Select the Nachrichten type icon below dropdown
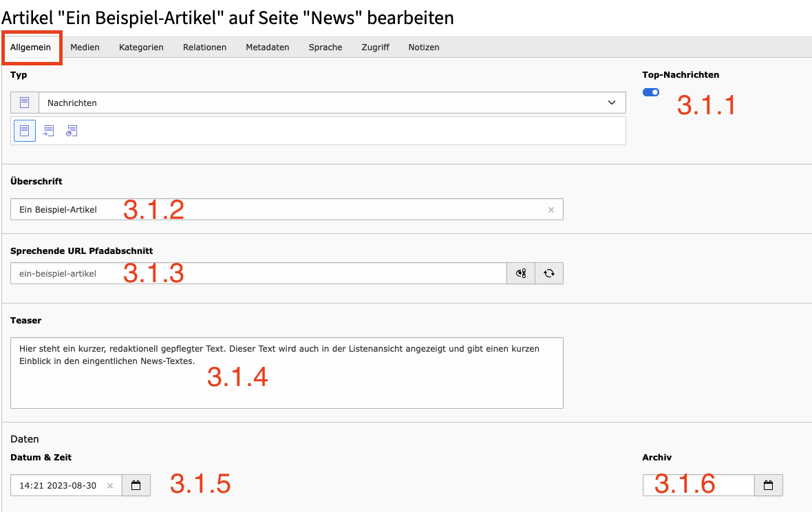The height and width of the screenshot is (512, 812). (x=25, y=131)
